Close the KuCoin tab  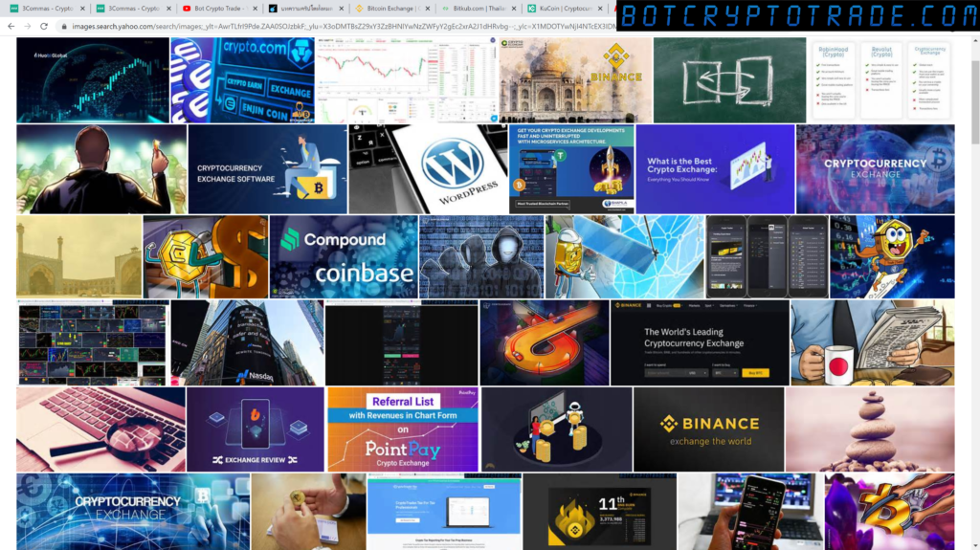click(600, 9)
